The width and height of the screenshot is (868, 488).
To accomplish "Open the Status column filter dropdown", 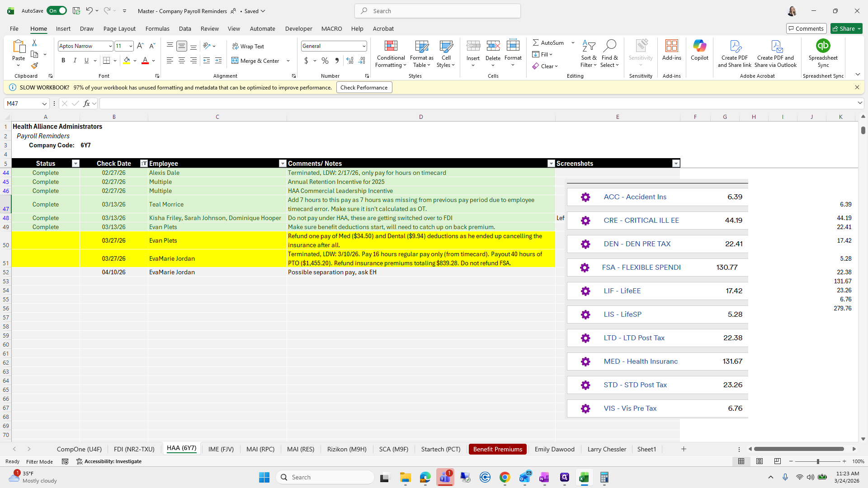I will [x=75, y=164].
